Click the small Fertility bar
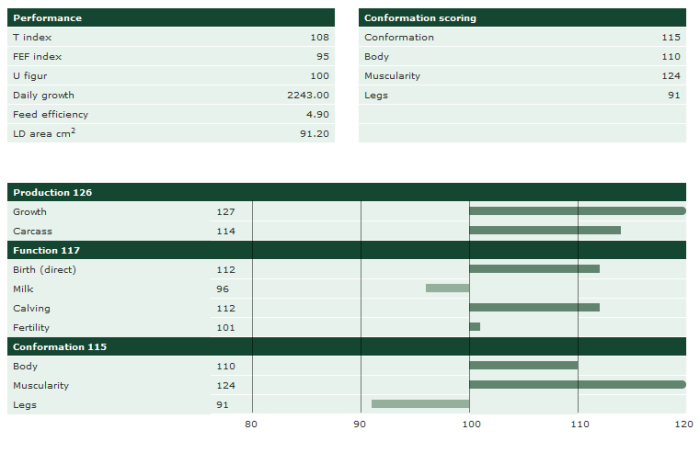The height and width of the screenshot is (453, 700). click(474, 327)
